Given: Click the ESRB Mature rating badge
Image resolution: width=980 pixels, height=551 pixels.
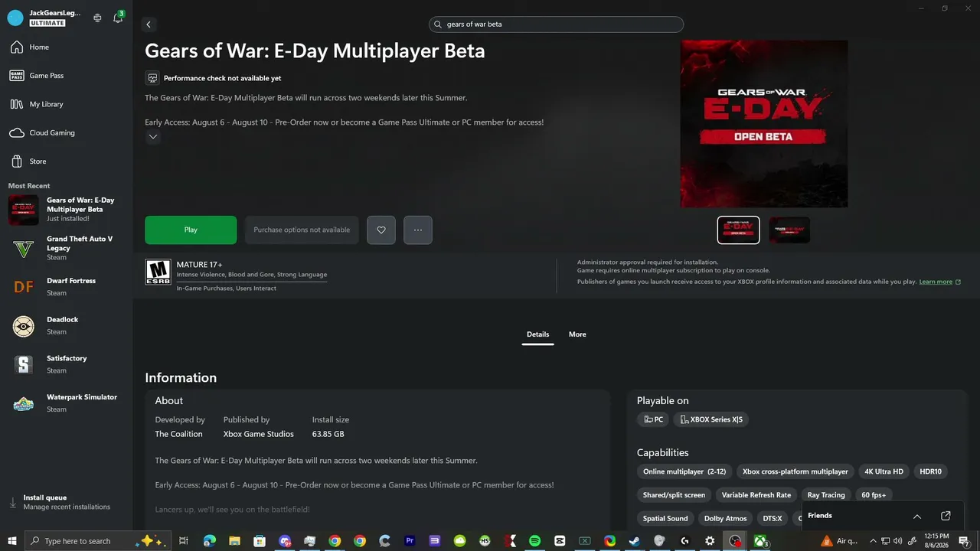Looking at the screenshot, I should [158, 272].
